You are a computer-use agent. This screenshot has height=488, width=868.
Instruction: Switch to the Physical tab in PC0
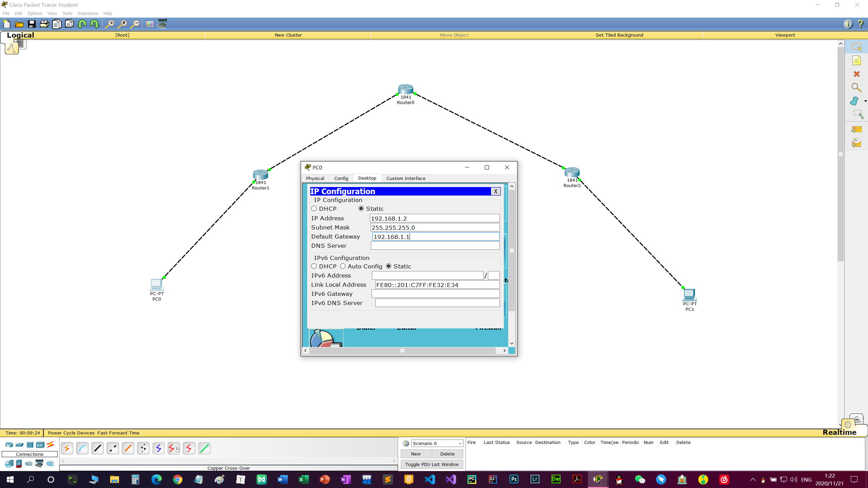(x=315, y=178)
